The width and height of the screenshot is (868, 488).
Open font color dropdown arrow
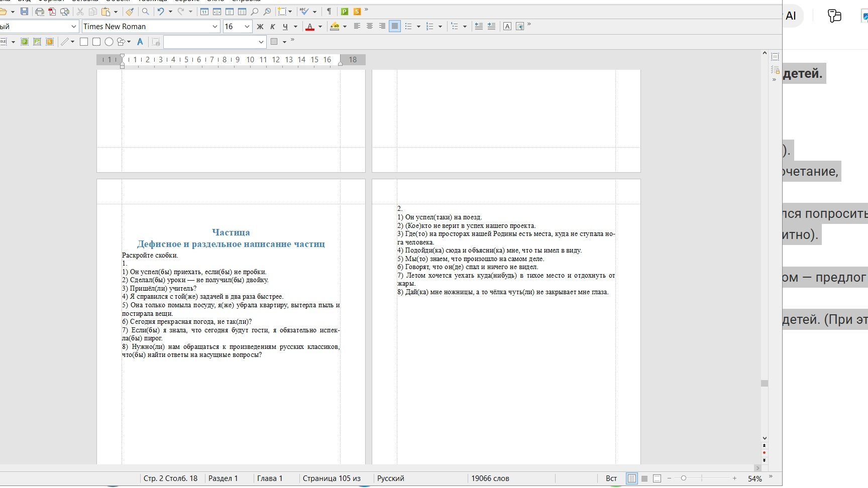(320, 26)
